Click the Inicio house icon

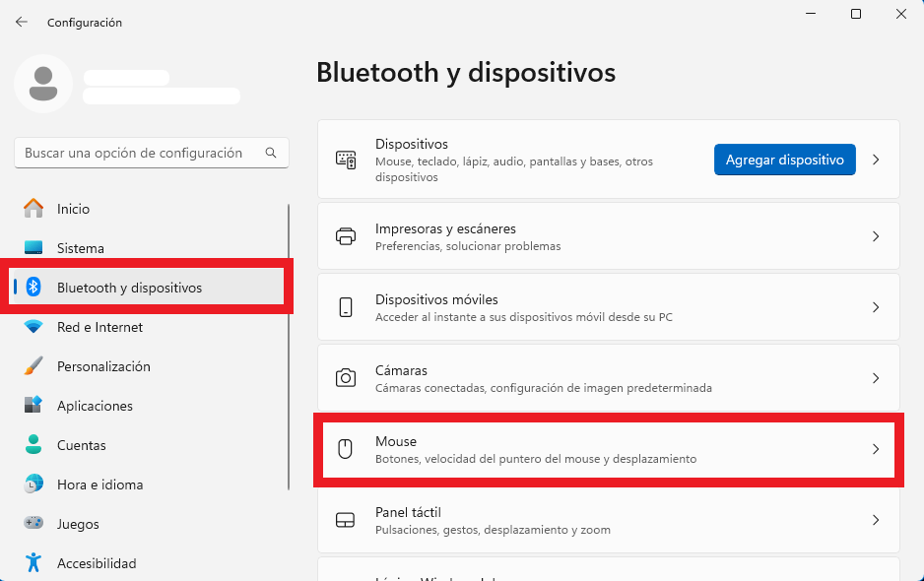33,209
